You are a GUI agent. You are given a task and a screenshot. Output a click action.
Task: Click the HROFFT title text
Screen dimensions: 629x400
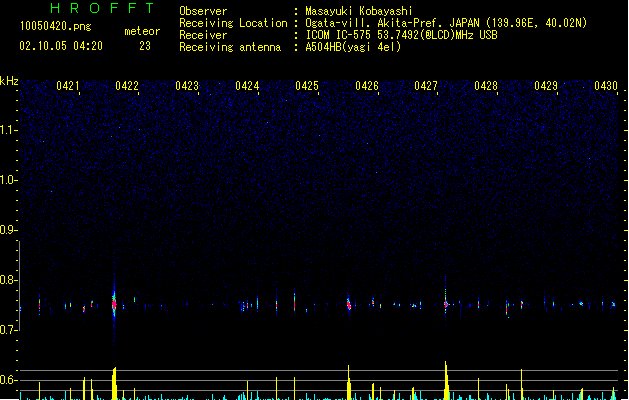pos(103,8)
